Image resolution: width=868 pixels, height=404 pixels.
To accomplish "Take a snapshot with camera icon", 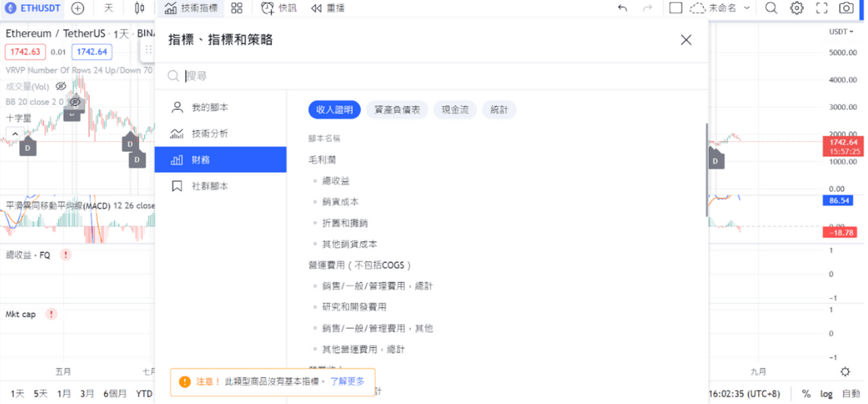I will [x=846, y=8].
